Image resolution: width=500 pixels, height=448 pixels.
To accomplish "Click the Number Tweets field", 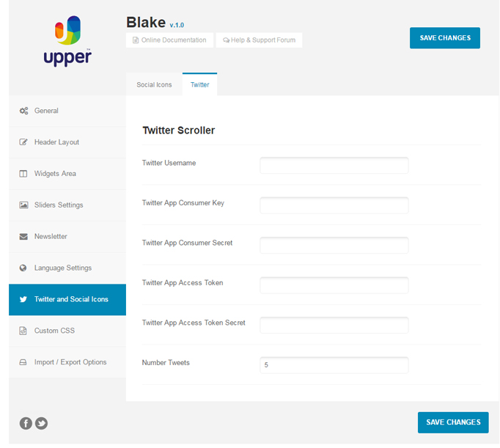I will (334, 364).
